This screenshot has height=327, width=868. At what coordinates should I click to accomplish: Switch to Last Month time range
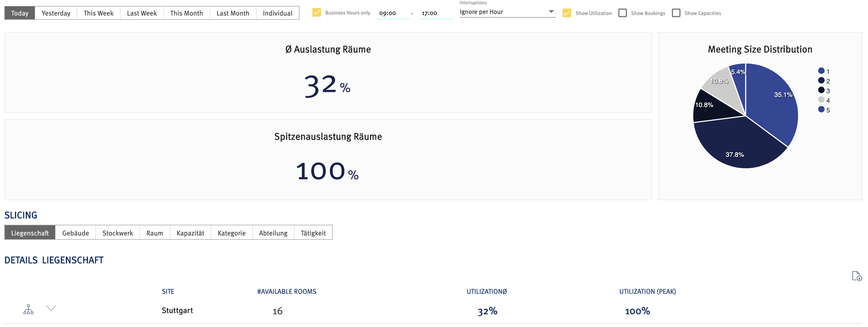(x=233, y=13)
